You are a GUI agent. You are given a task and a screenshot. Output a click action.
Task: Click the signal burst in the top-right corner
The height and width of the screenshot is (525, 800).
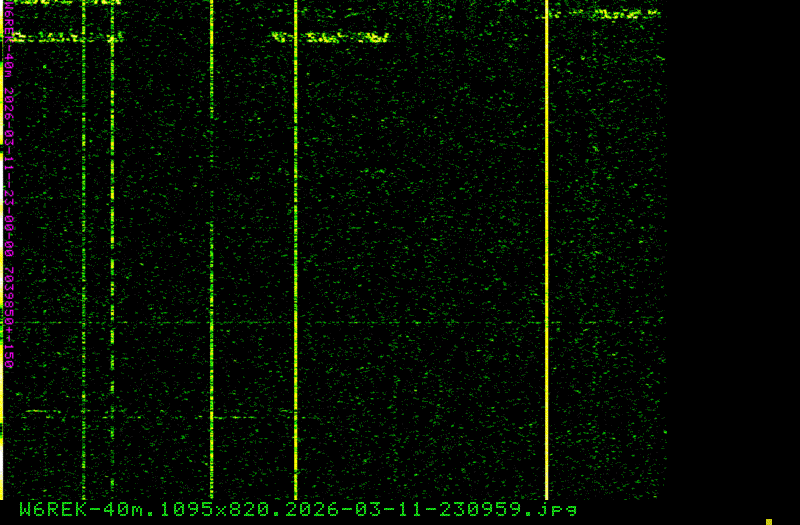click(x=610, y=14)
